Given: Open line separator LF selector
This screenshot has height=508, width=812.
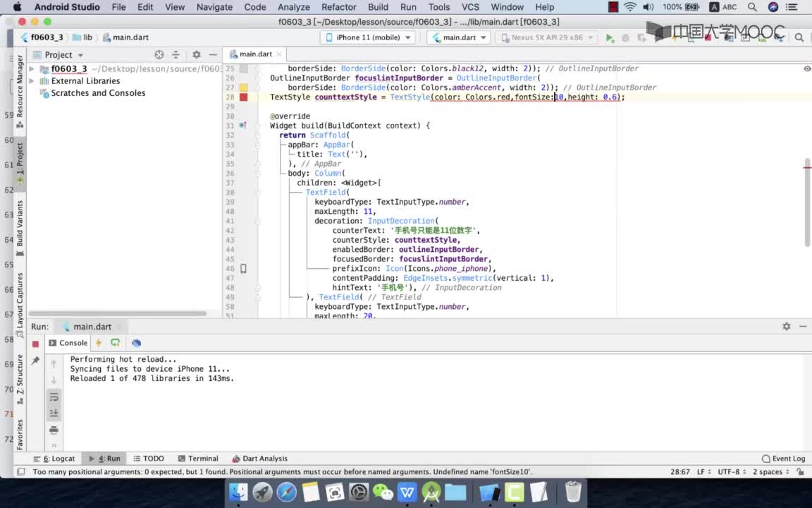Looking at the screenshot, I should [703, 472].
